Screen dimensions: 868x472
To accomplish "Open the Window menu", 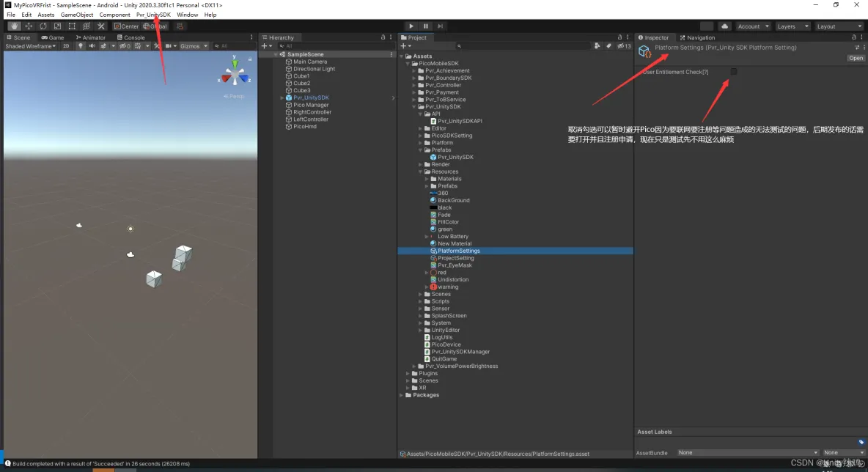I will pyautogui.click(x=187, y=15).
